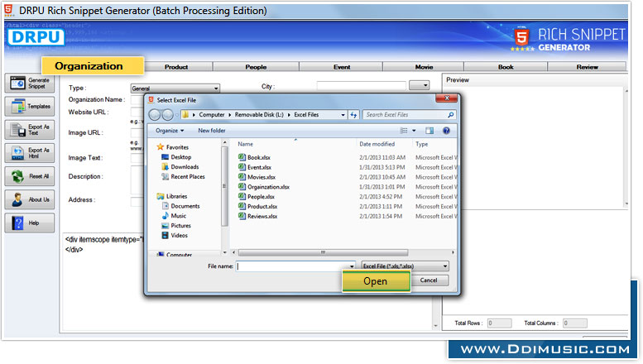Click Export As Html sidebar button
Image resolution: width=643 pixels, height=364 pixels.
click(30, 153)
